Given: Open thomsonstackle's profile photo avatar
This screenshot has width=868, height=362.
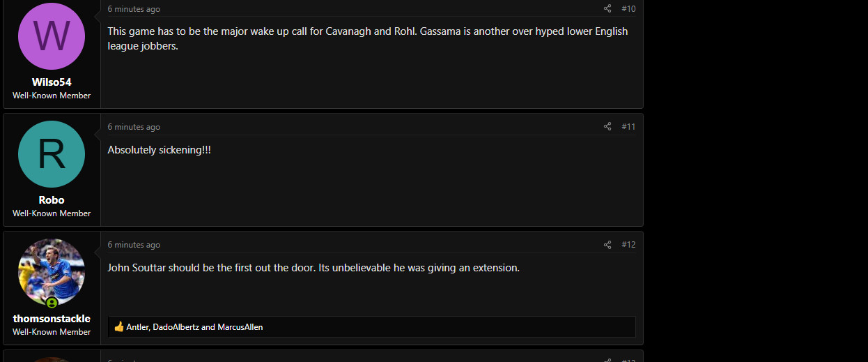Looking at the screenshot, I should 52,272.
